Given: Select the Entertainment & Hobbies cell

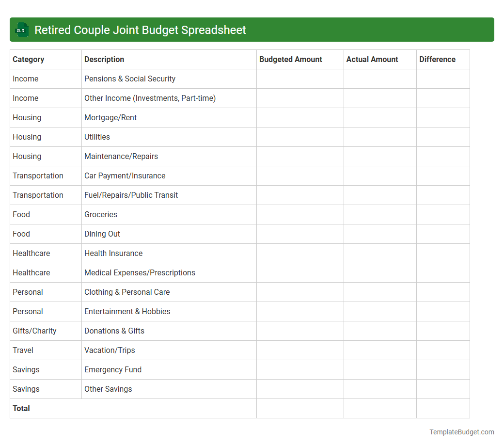Looking at the screenshot, I should pyautogui.click(x=127, y=311).
